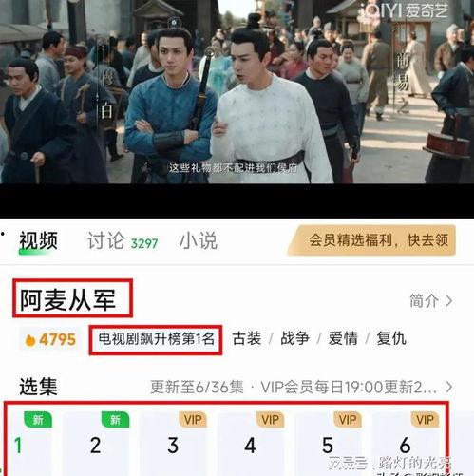Screen dimensions: 474x476
Task: Select episode 2 in the list
Action: tap(96, 444)
